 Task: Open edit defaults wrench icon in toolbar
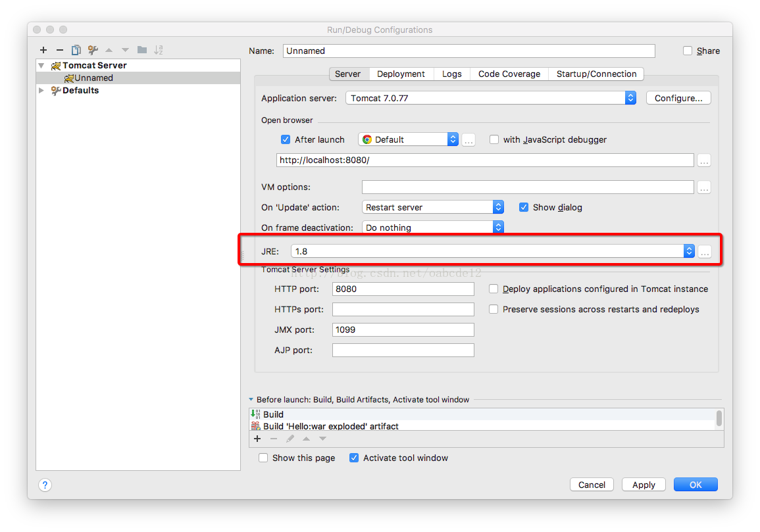93,50
